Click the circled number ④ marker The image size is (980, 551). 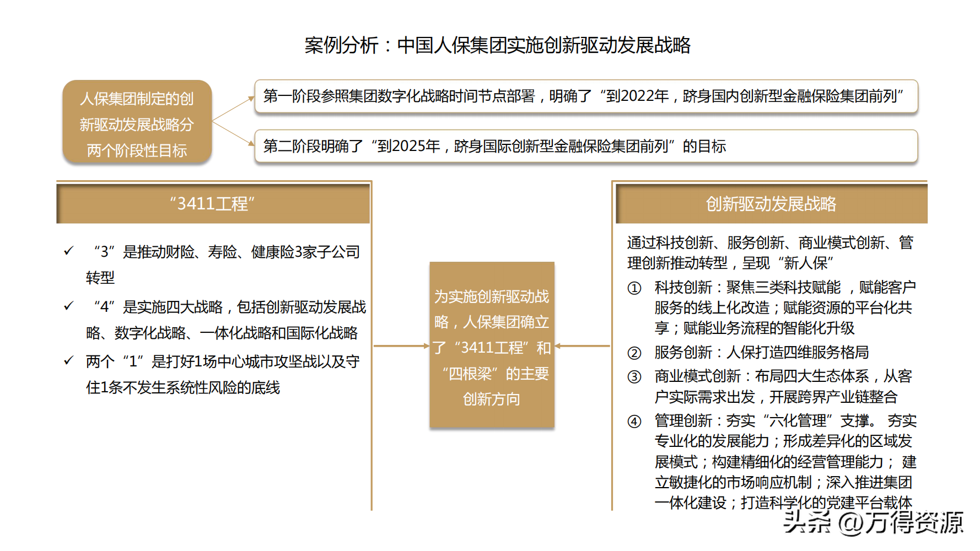tap(634, 422)
